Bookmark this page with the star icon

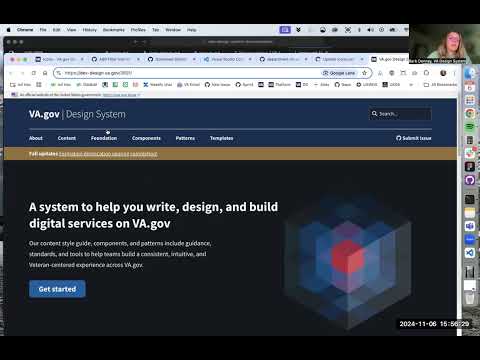click(365, 73)
